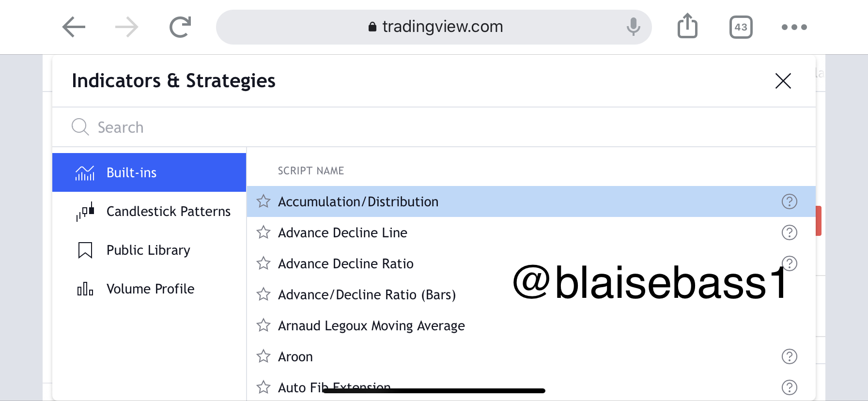
Task: Reload the page with refresh icon
Action: [x=180, y=27]
